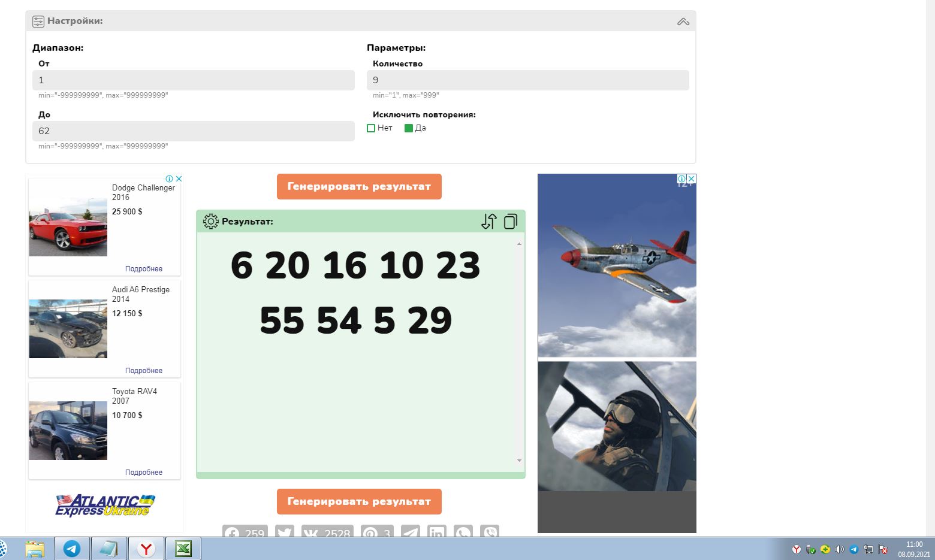
Task: Open ad info icon on airplane banner
Action: click(681, 178)
